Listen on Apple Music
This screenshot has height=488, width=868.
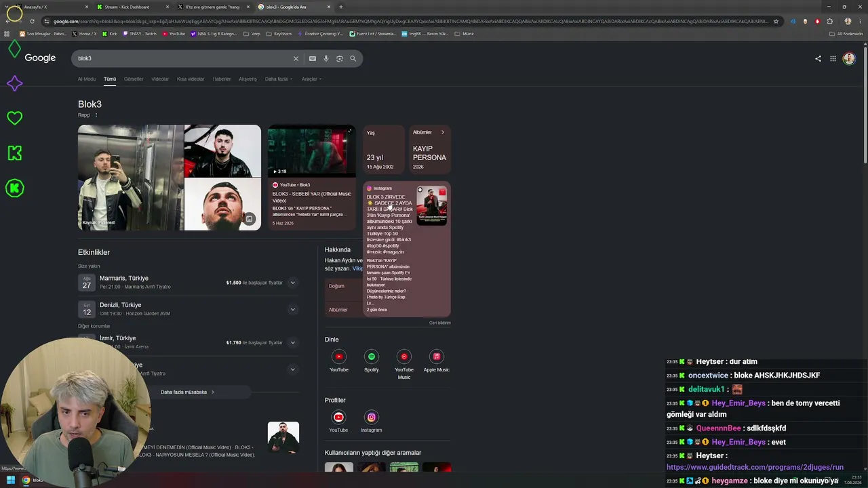[x=437, y=361]
